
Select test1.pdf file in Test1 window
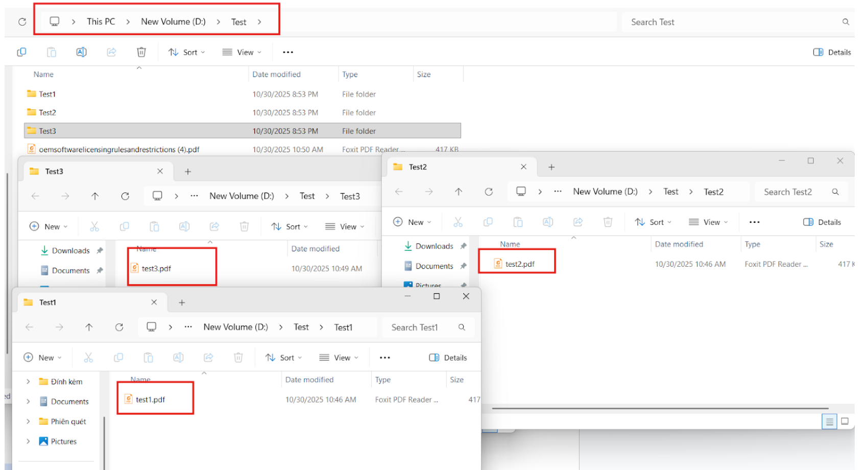145,400
